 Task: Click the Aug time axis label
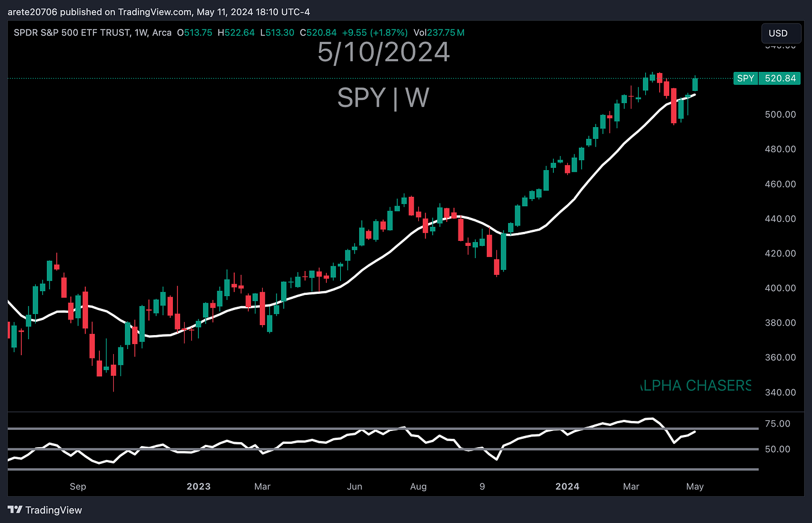click(418, 486)
